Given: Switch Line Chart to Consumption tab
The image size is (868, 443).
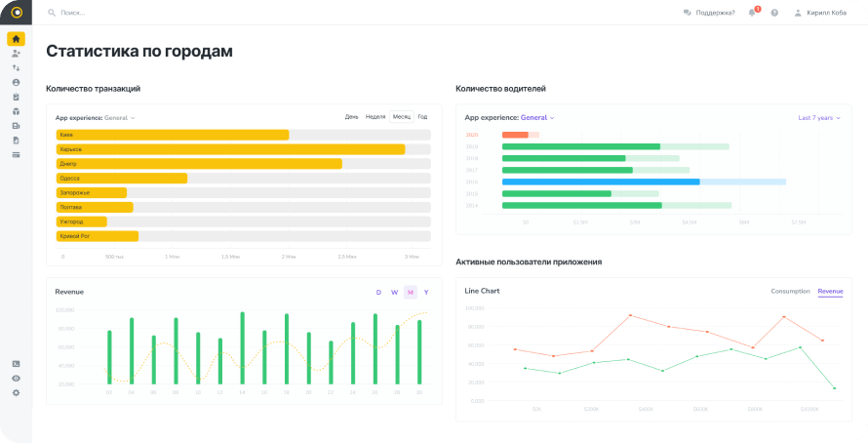Looking at the screenshot, I should click(x=789, y=291).
